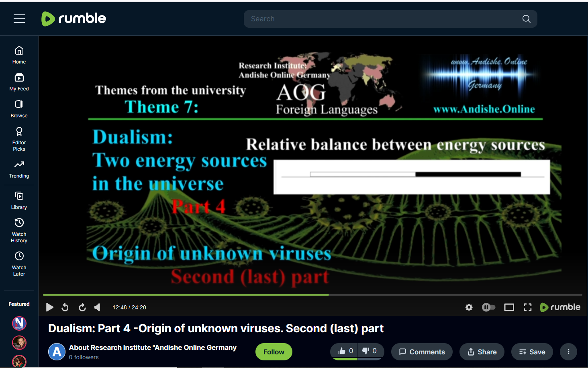The image size is (588, 368).
Task: Enter fullscreen mode
Action: [528, 307]
